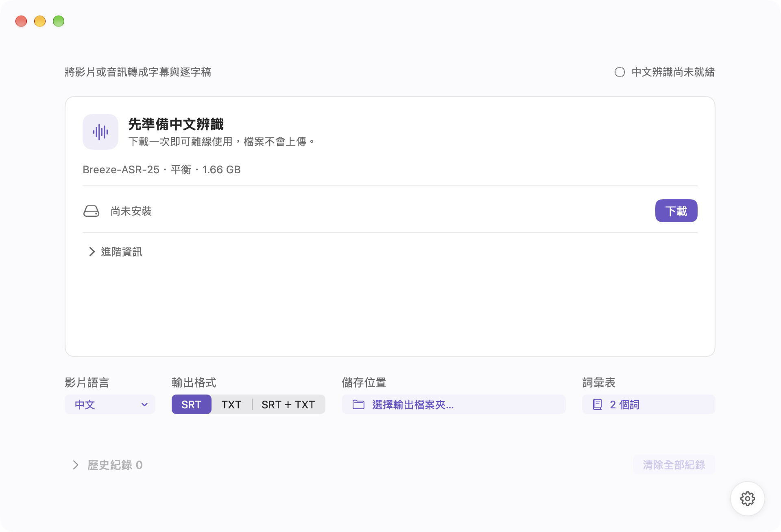Click the 尚未安裝 status text
Screen dimensions: 781x532
tap(131, 211)
